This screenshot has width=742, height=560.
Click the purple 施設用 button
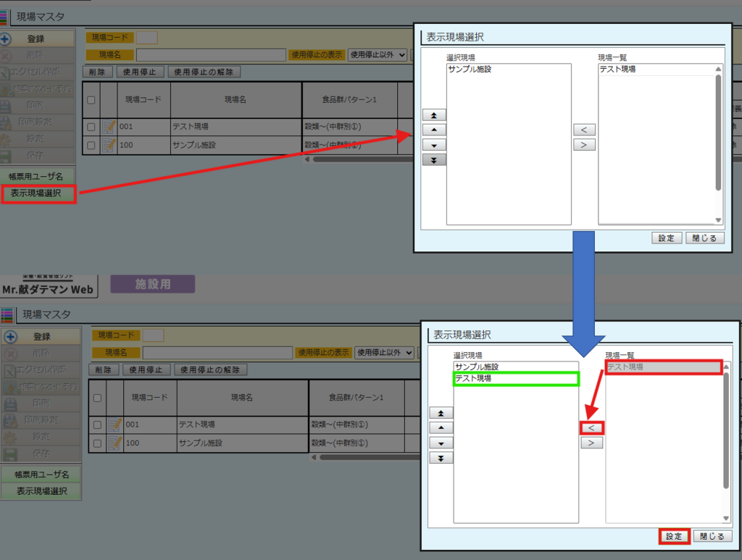(153, 285)
